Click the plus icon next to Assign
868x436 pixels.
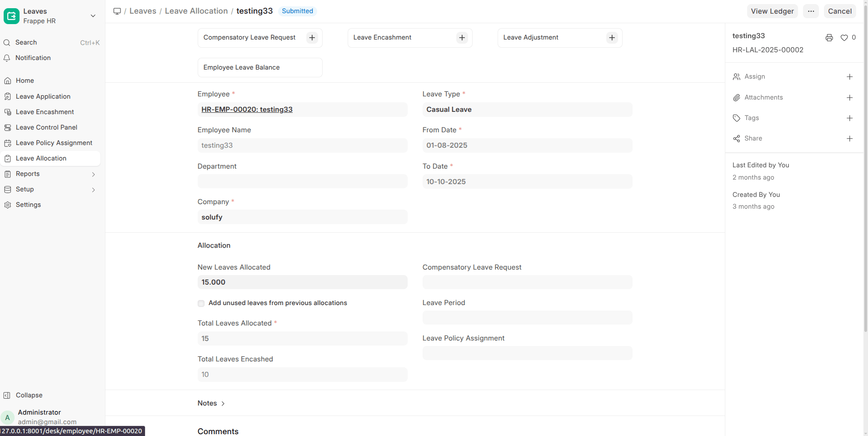pos(849,77)
